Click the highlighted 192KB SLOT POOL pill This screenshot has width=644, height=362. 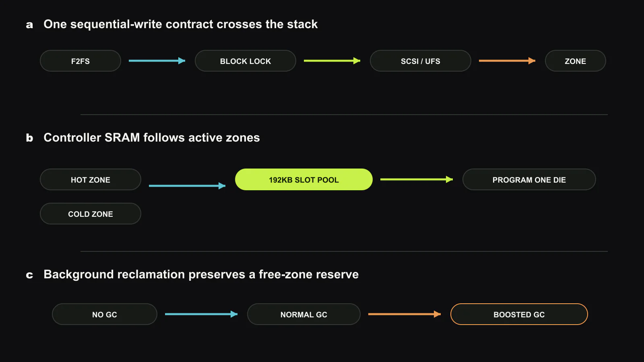304,179
